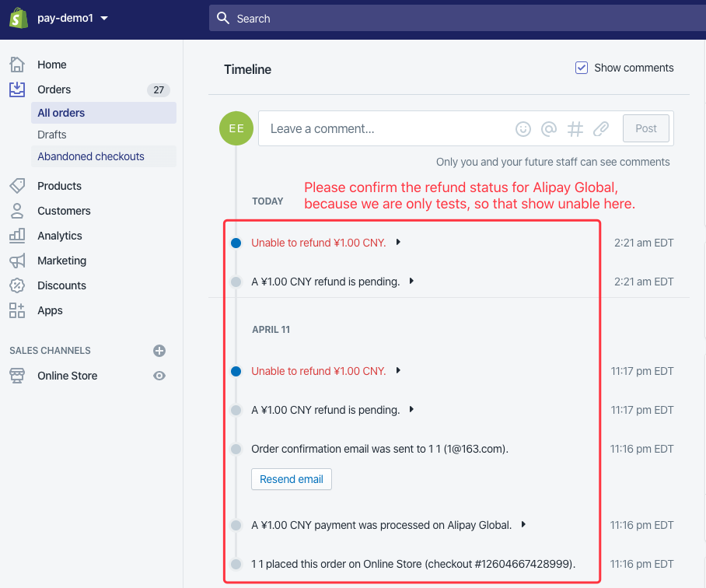
Task: Click the hashtag reference icon
Action: (x=575, y=129)
